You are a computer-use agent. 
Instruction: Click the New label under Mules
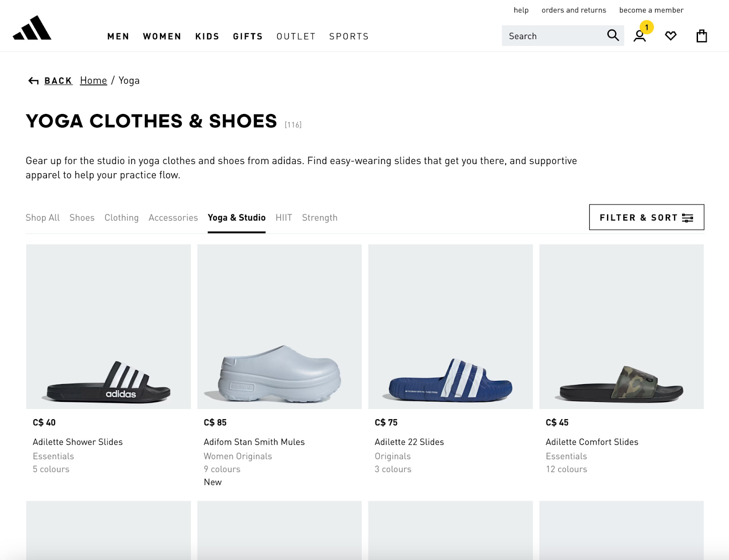tap(213, 482)
